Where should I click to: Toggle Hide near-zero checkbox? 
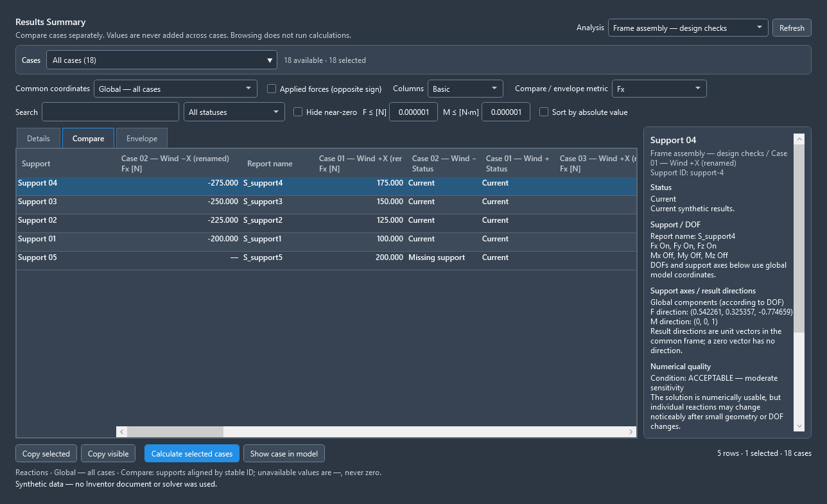point(298,112)
